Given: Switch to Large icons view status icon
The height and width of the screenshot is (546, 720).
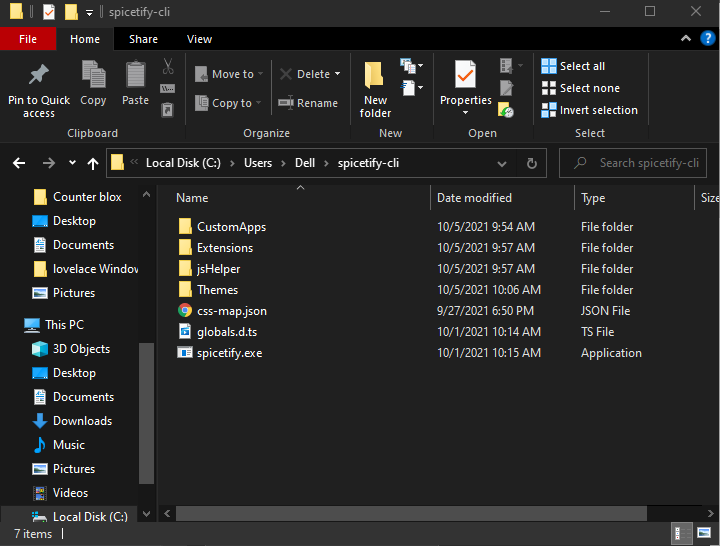Looking at the screenshot, I should 704,533.
